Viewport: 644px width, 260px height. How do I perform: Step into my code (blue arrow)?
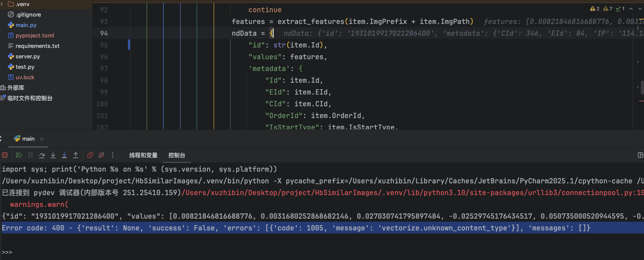pos(64,155)
